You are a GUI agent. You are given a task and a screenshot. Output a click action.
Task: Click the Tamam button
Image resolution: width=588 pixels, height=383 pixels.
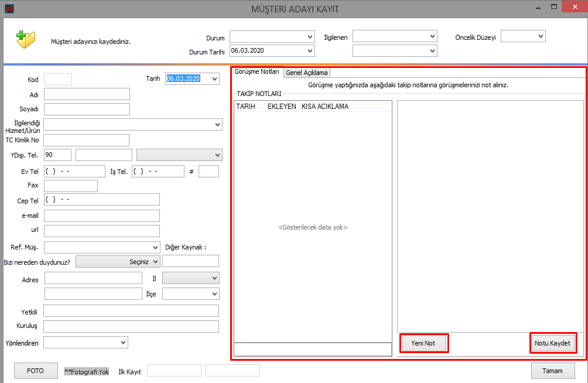pyautogui.click(x=552, y=371)
